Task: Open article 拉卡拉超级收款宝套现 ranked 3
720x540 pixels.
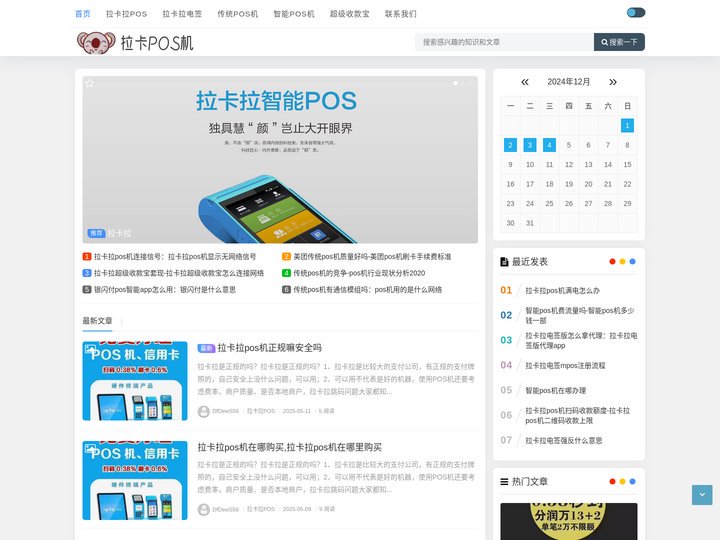Action: pos(179,273)
